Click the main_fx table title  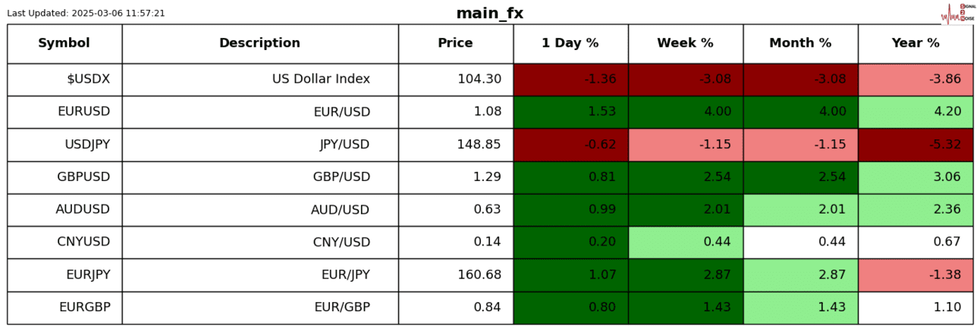(489, 13)
